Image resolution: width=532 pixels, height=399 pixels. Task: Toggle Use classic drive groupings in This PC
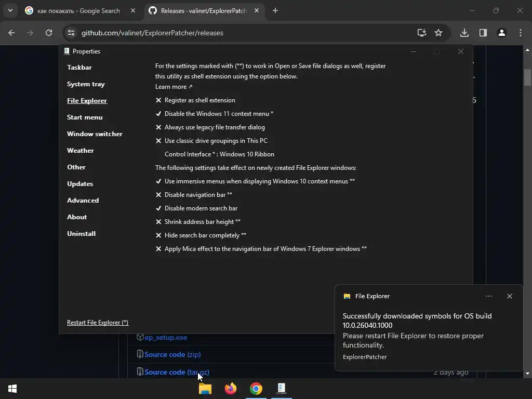click(x=212, y=140)
